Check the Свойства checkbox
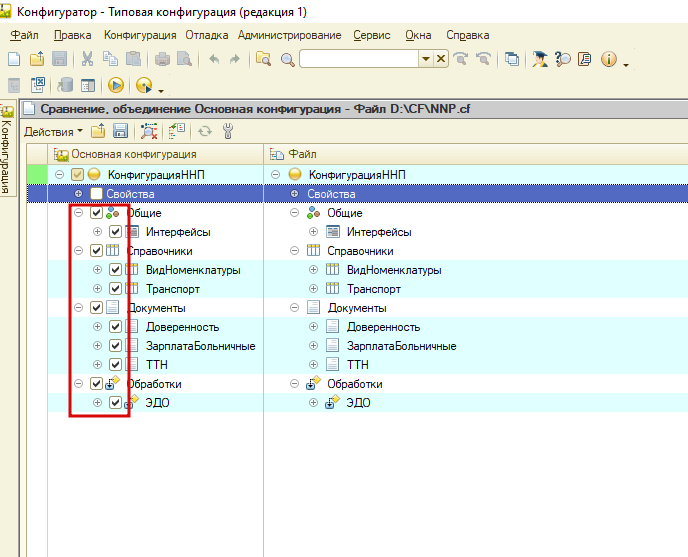688x557 pixels. 96,194
